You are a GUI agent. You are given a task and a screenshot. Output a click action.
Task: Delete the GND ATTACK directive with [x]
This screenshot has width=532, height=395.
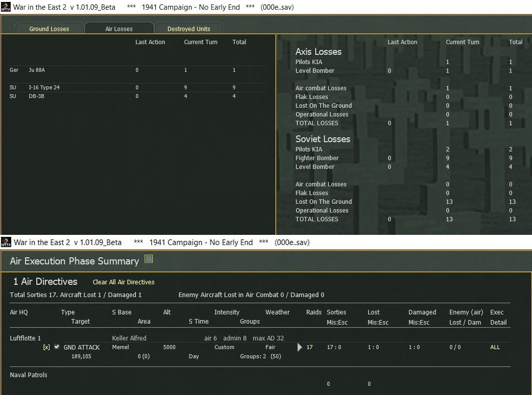coord(47,347)
